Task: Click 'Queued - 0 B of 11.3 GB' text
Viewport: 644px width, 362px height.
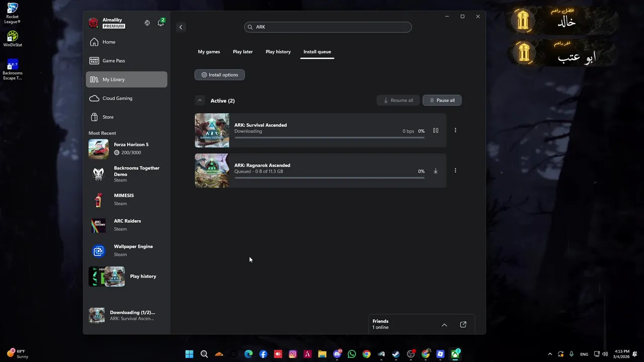Action: (x=259, y=171)
